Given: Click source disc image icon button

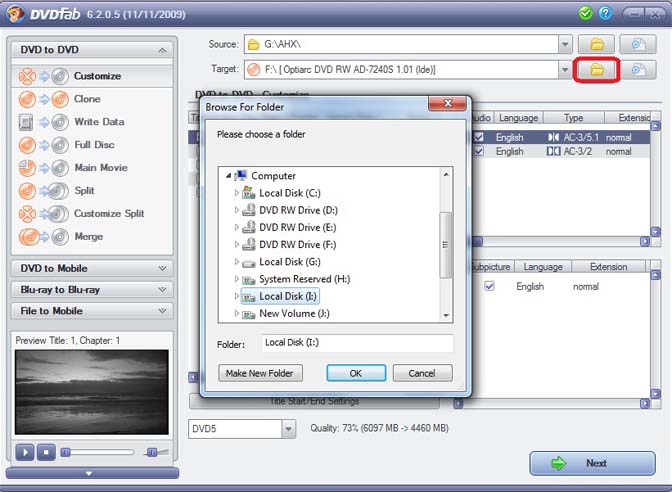Looking at the screenshot, I should point(638,44).
